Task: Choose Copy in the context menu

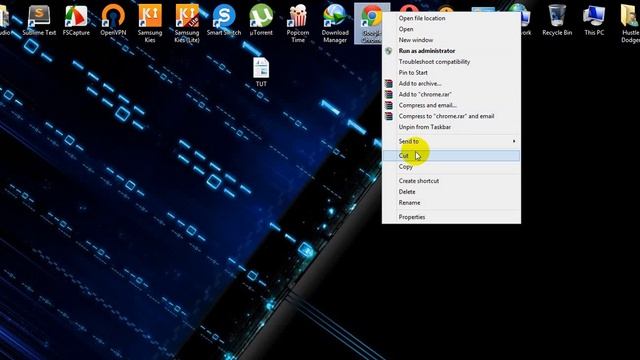Action: click(451, 167)
